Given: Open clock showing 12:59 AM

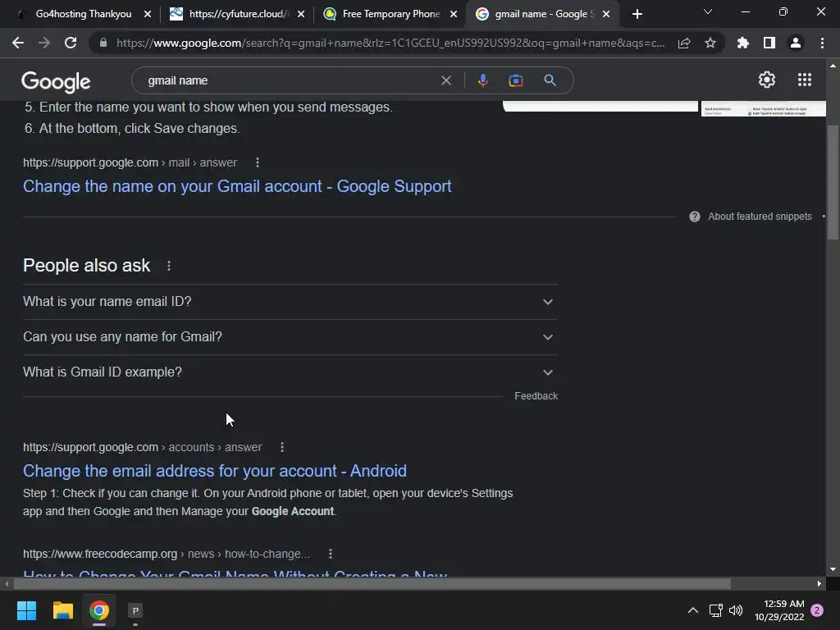Looking at the screenshot, I should [x=779, y=610].
